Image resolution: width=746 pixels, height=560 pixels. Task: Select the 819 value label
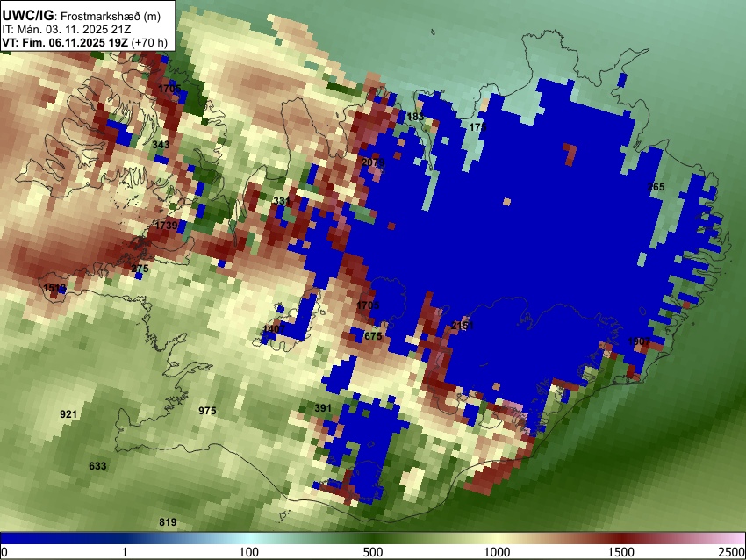168,522
